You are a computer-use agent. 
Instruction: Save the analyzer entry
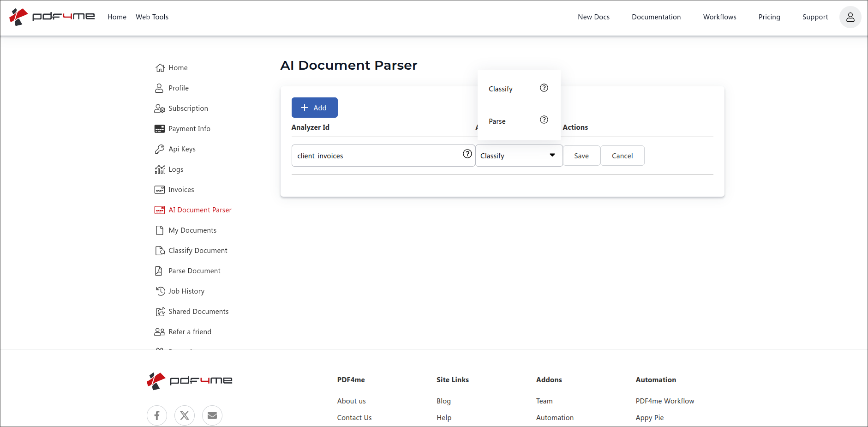(x=581, y=156)
